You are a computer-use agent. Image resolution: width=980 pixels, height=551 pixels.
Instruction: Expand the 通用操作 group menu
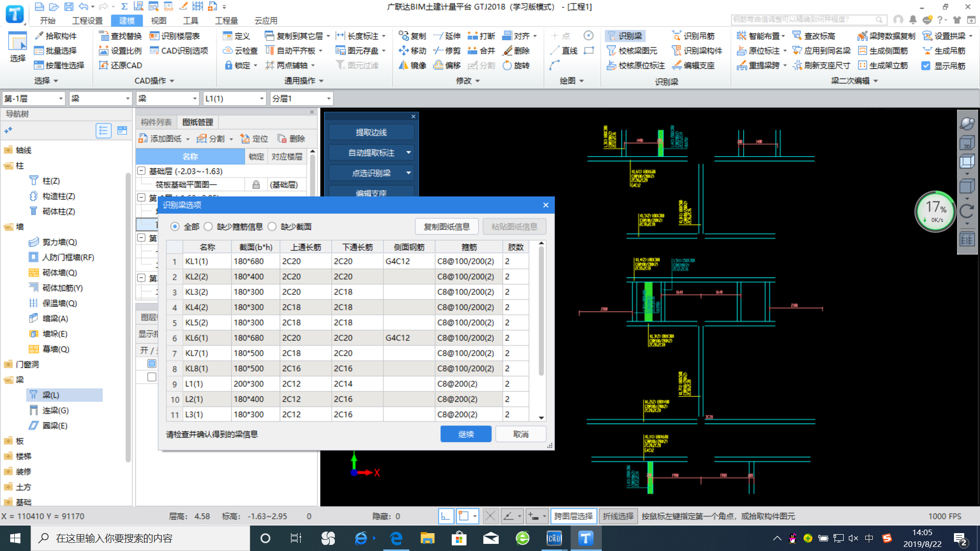304,81
